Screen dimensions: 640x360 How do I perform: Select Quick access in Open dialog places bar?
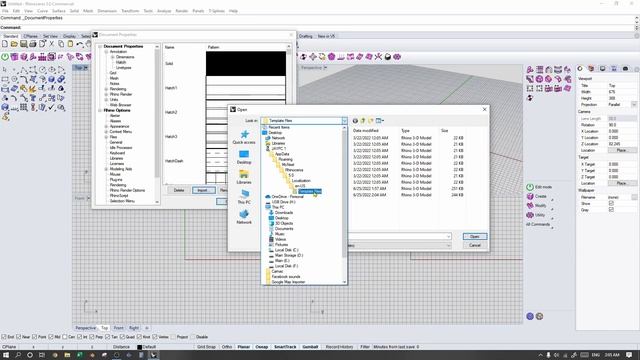tap(244, 137)
